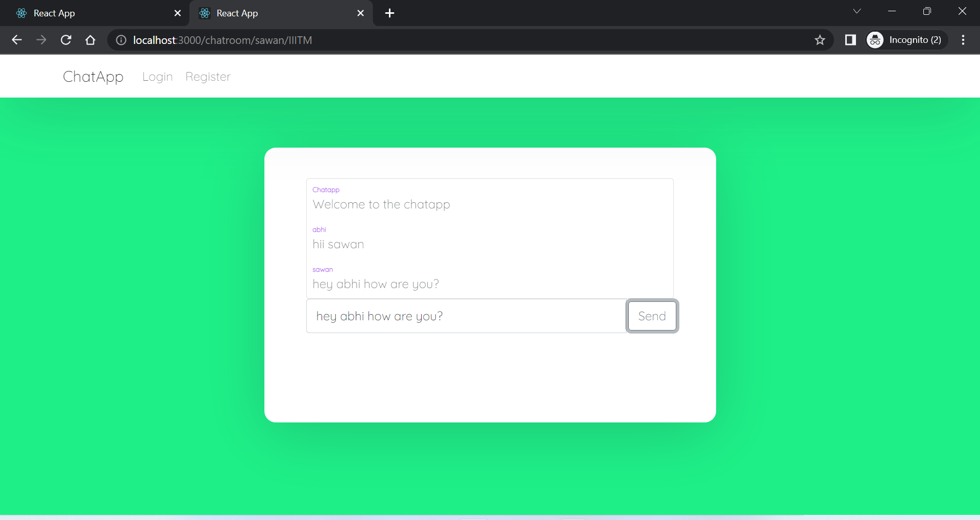Viewport: 980px width, 520px height.
Task: Minimize the browser window
Action: [x=892, y=11]
